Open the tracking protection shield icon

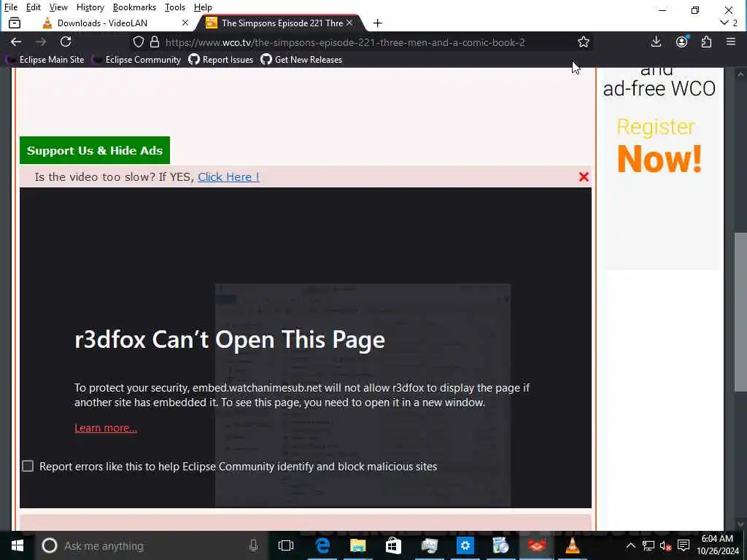click(138, 42)
